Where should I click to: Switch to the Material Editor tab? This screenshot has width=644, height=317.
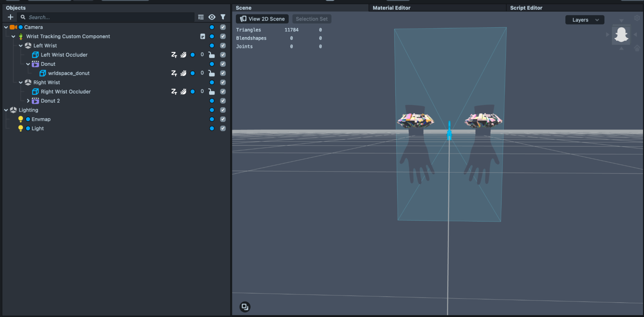point(391,8)
